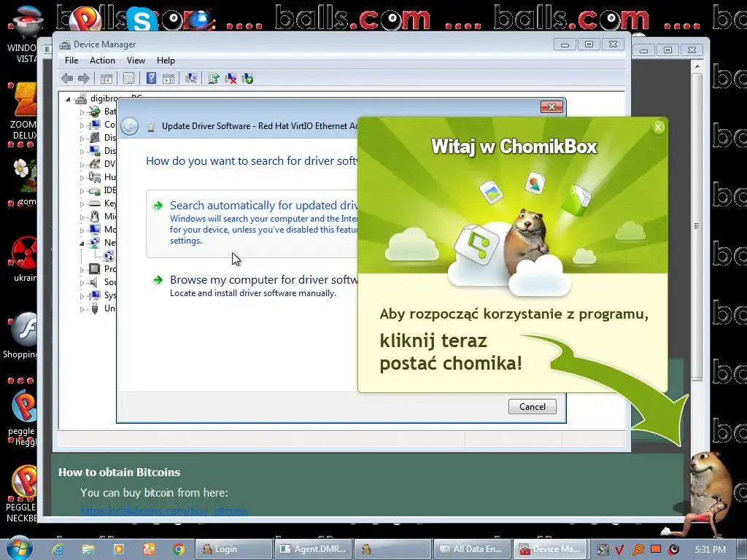
Task: Choose Browse my computer for driver software
Action: point(252,285)
